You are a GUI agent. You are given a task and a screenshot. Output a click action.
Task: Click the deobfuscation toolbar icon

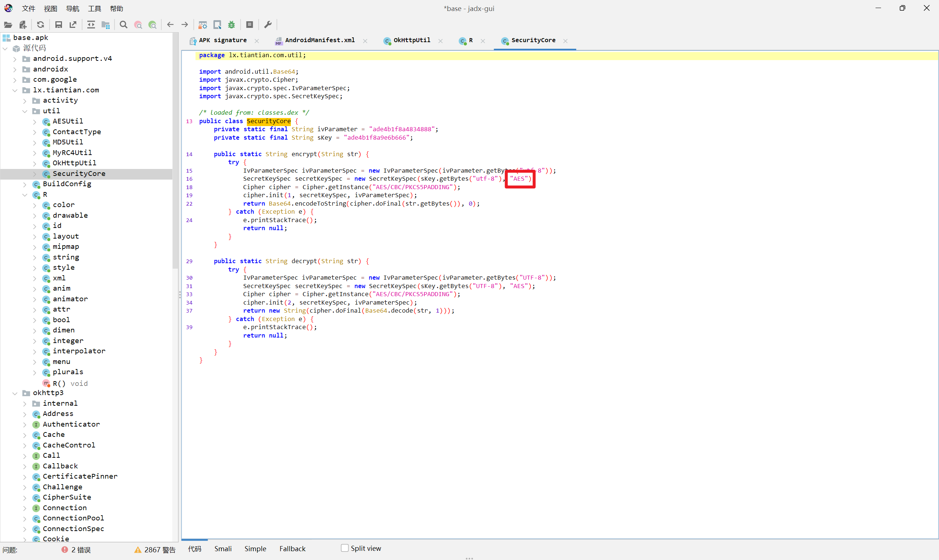(x=203, y=25)
